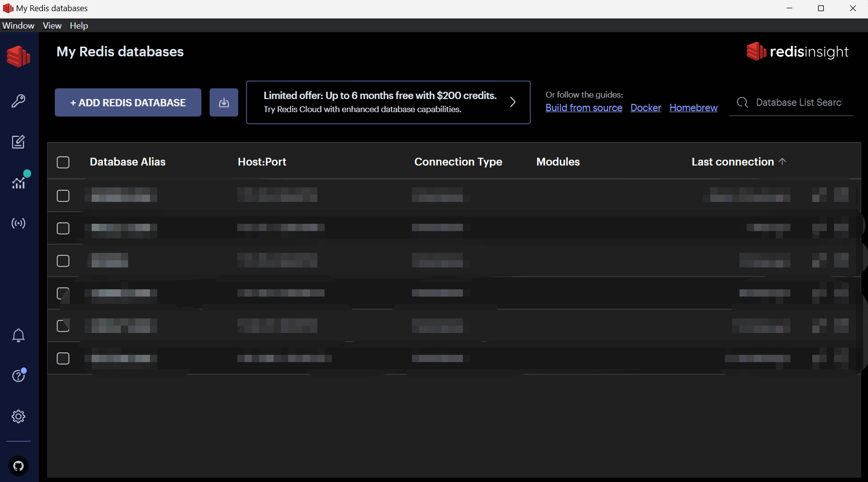The image size is (868, 482).
Task: Tick the fourth database row checkbox
Action: tap(63, 293)
